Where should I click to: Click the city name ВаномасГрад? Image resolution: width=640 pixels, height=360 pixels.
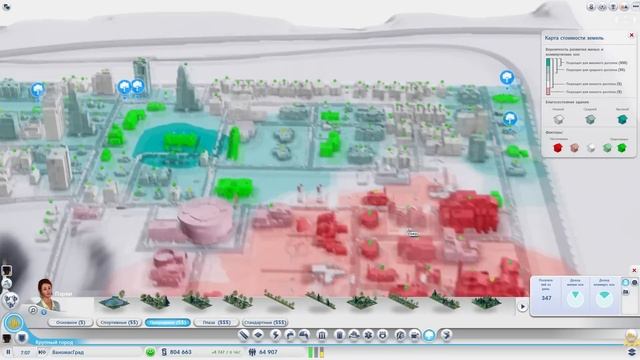click(x=67, y=352)
